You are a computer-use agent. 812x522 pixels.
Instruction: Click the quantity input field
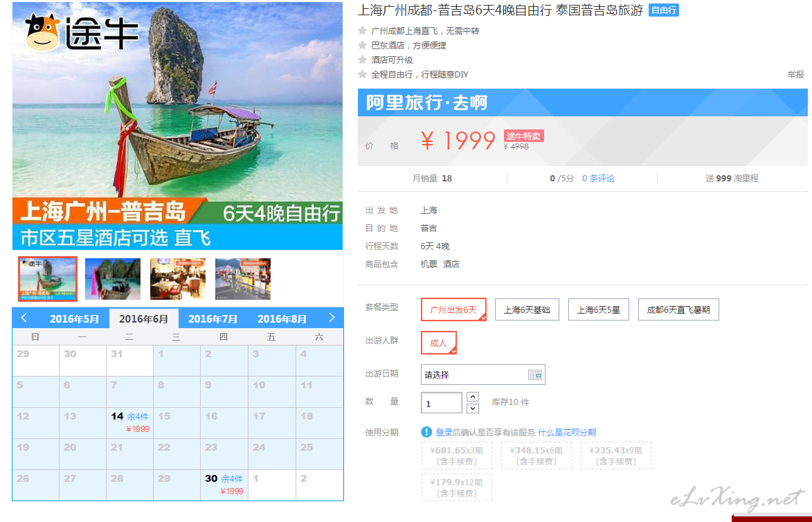point(441,403)
